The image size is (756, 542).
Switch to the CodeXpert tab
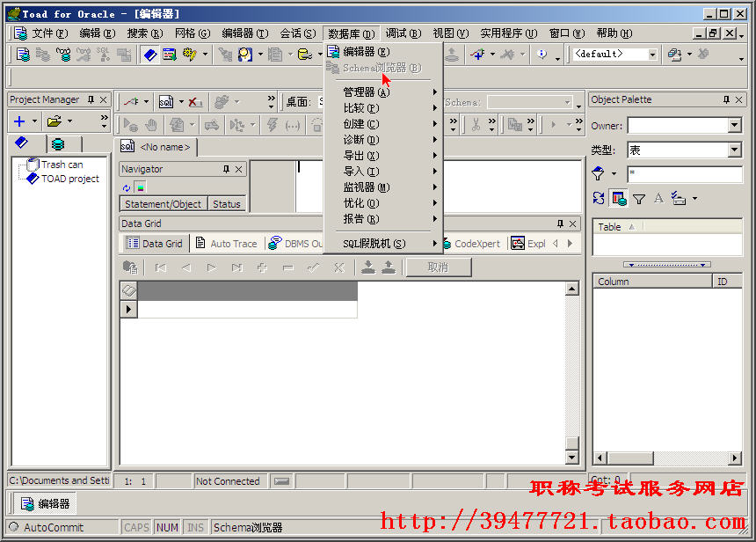pyautogui.click(x=473, y=244)
